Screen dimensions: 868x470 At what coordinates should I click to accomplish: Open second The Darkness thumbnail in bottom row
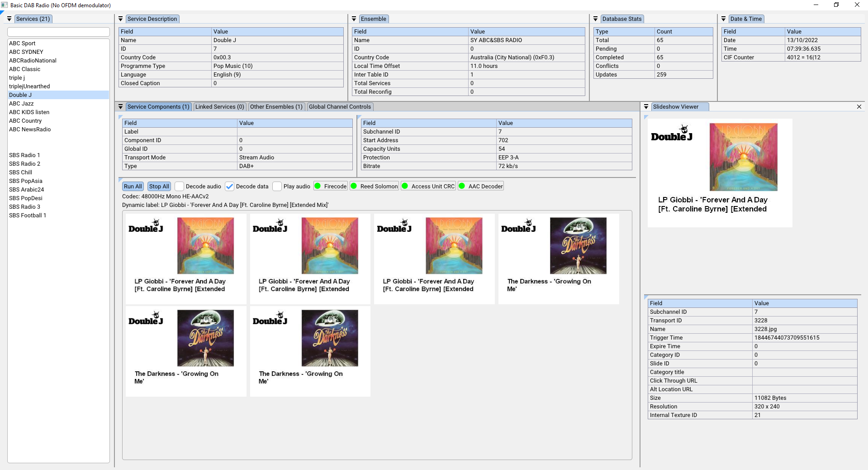pyautogui.click(x=310, y=351)
